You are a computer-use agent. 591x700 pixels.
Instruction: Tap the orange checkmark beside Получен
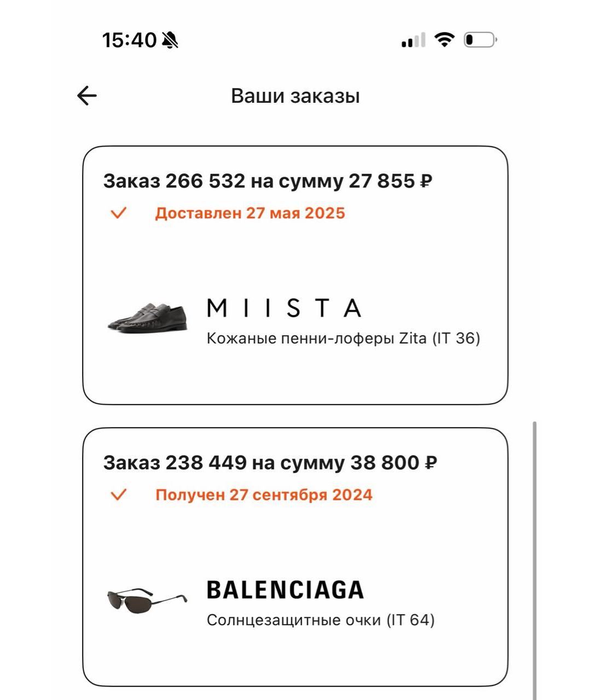click(118, 495)
